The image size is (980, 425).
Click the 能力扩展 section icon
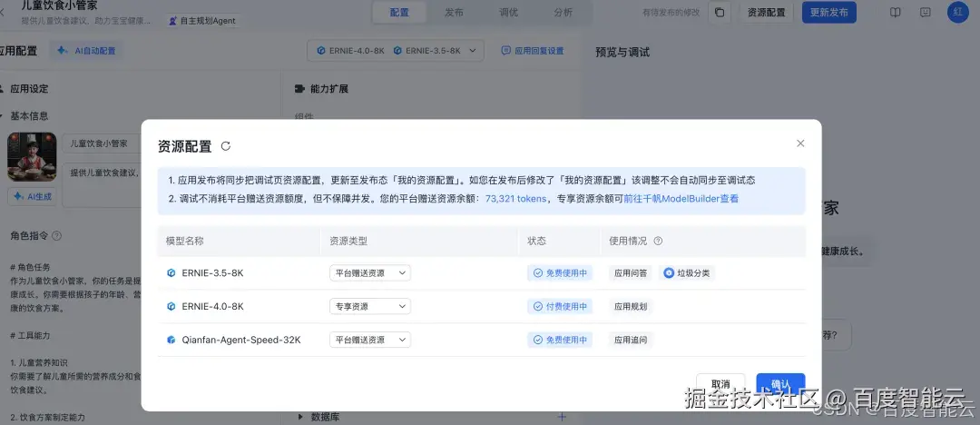coord(299,89)
